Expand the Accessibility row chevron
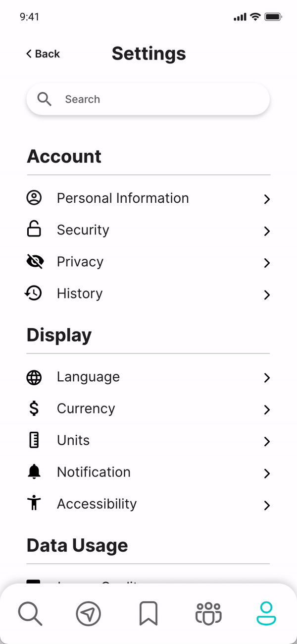Screen dimensions: 297x644 [267, 505]
